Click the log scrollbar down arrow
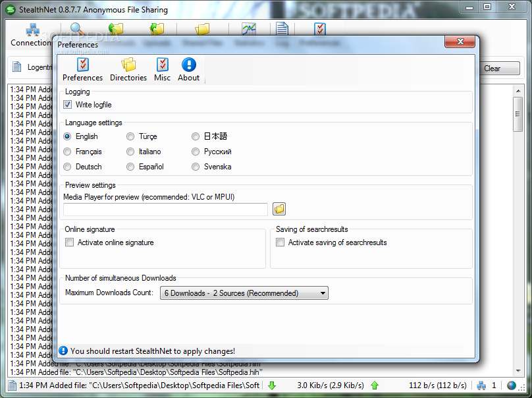Viewport: 532px width, 398px height. coord(518,371)
